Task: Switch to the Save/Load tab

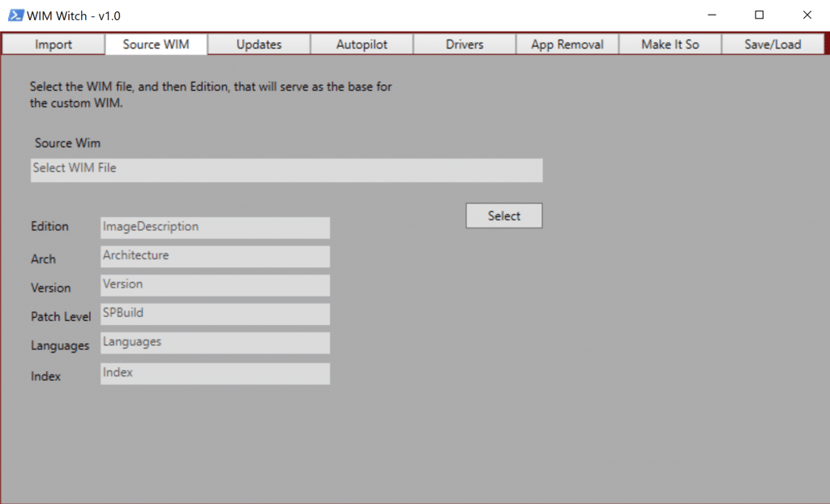Action: point(772,45)
